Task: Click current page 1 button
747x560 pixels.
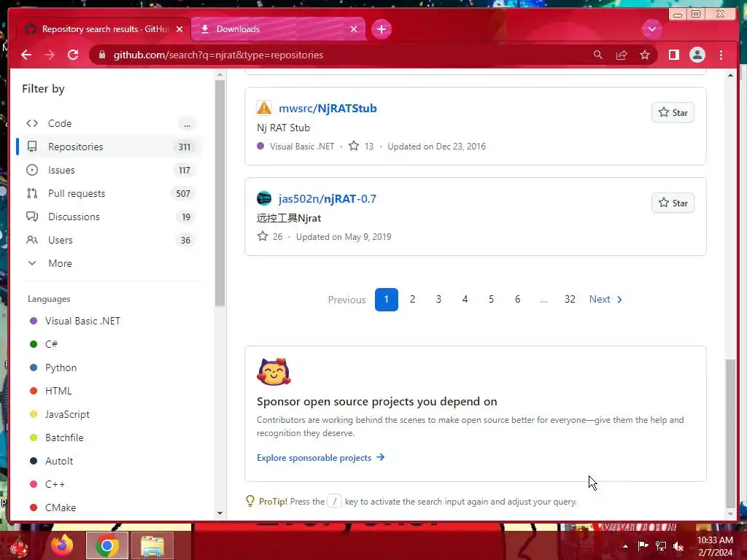Action: coord(387,300)
